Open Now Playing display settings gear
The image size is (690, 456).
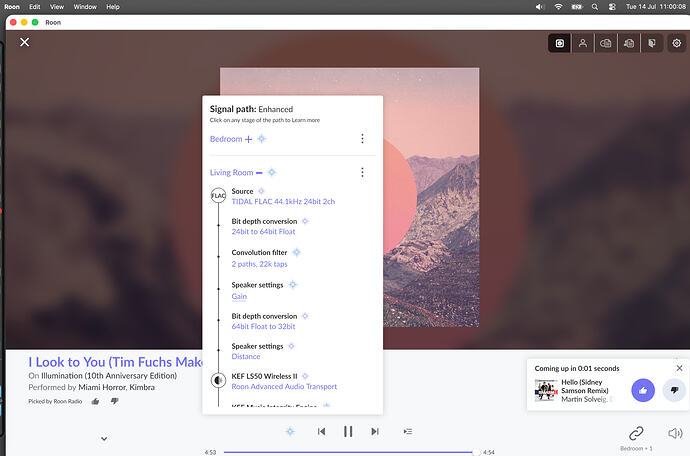[676, 43]
